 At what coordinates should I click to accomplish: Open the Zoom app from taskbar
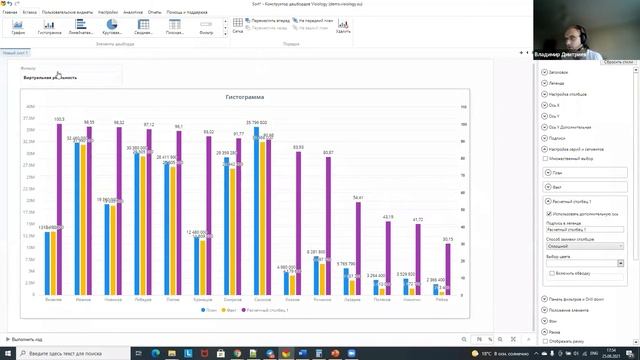[351, 353]
